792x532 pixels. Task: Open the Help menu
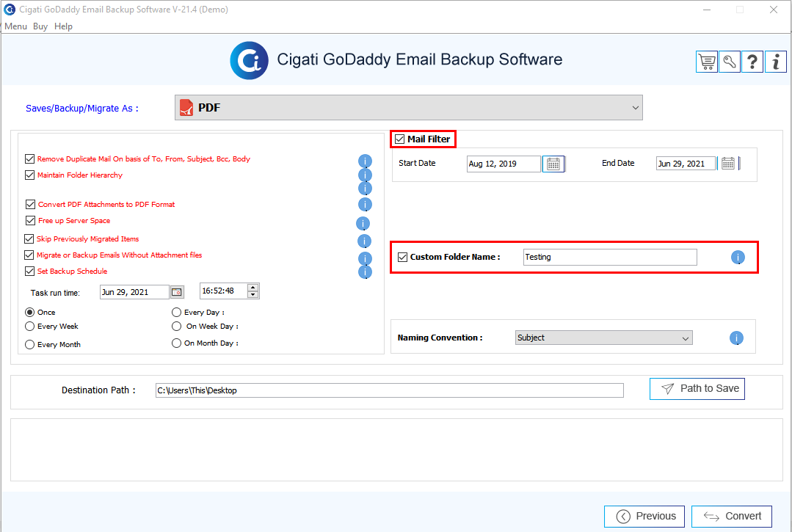coord(63,26)
